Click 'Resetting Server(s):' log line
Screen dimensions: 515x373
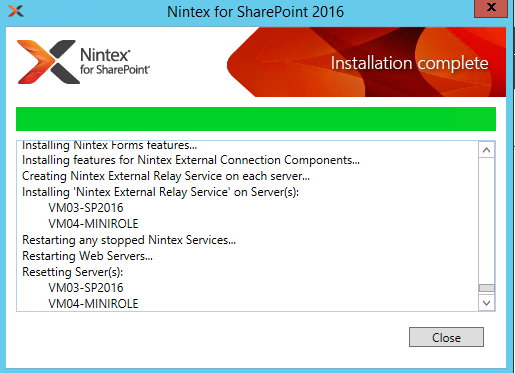(73, 272)
